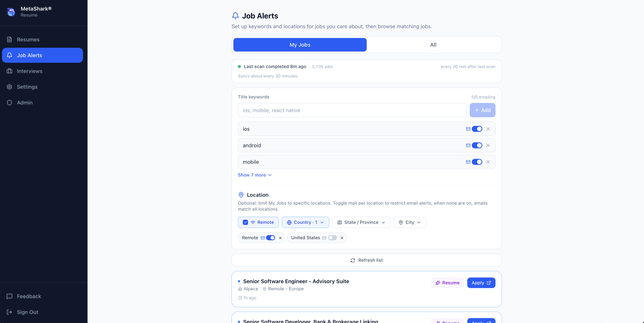Image resolution: width=644 pixels, height=323 pixels.
Task: Click 'Last scan completed 8m ago' text
Action: (275, 66)
